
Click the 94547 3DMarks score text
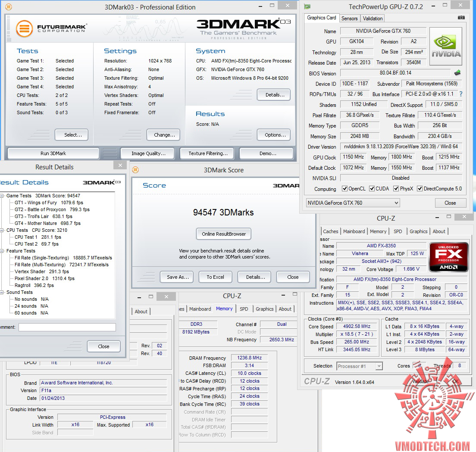pyautogui.click(x=223, y=212)
